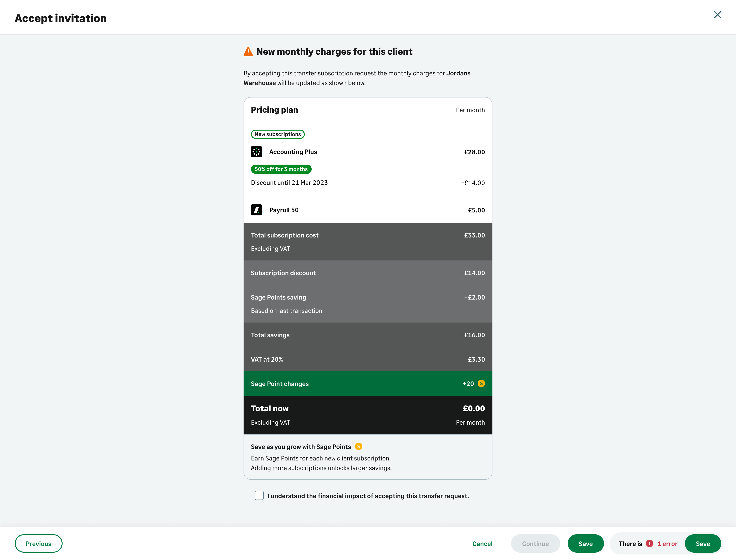
Task: Click the Save button beside the error message
Action: (702, 543)
